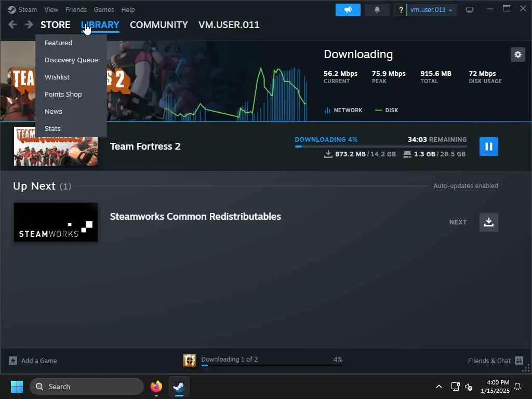Click the DOWNLOADING 4% status label
This screenshot has width=532, height=399.
coord(326,139)
